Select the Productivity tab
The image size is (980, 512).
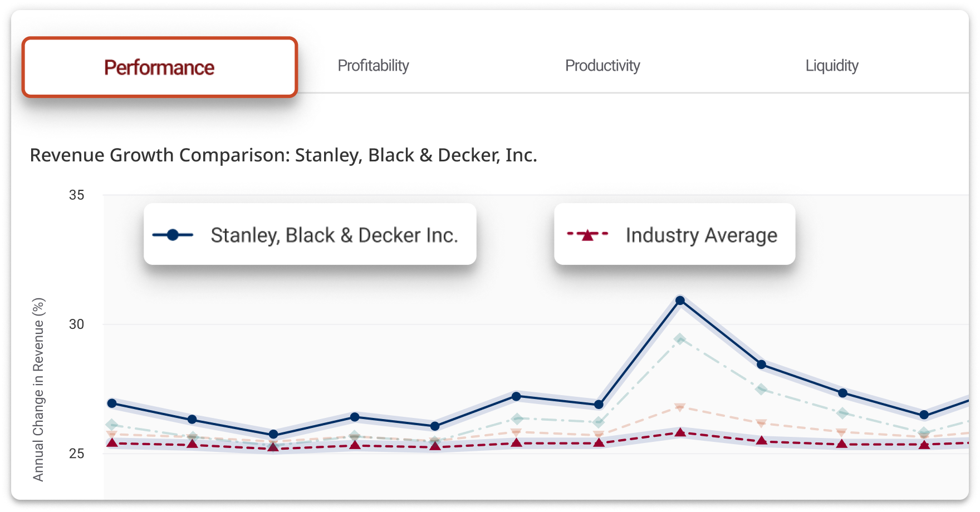tap(602, 66)
